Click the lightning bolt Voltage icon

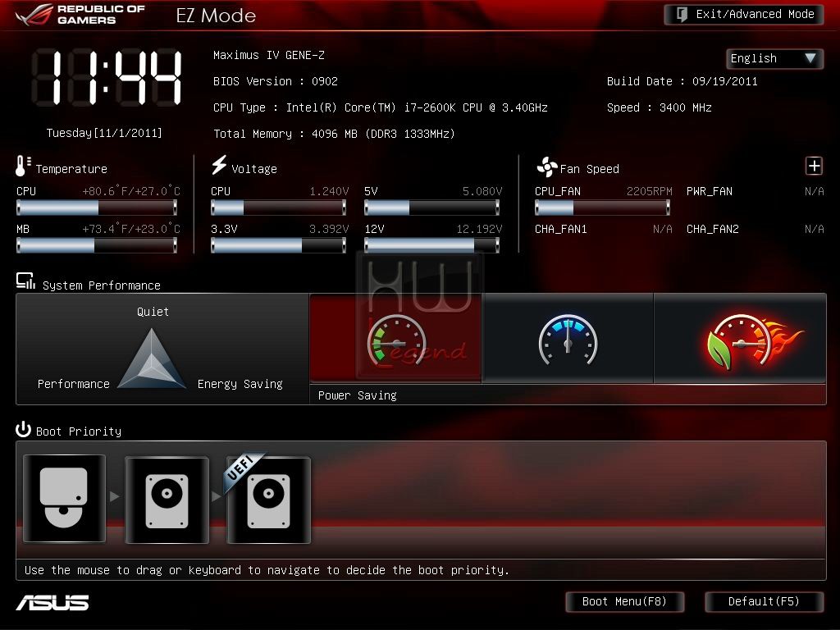tap(219, 165)
